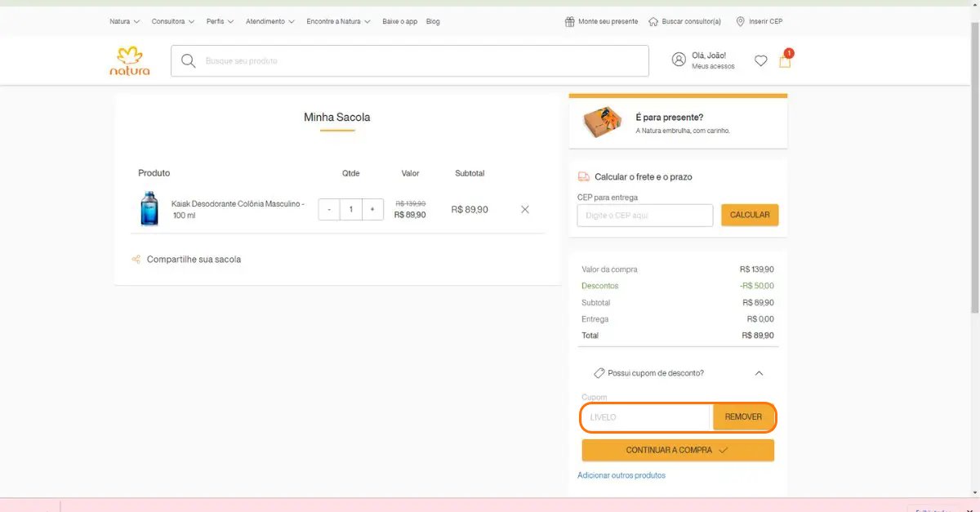The image size is (980, 512).
Task: Click the delivery truck icon
Action: (583, 176)
